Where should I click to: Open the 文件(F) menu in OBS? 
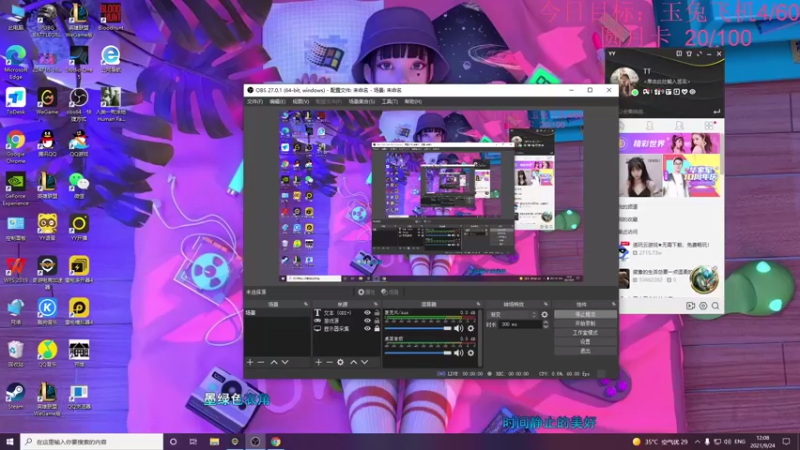pos(255,102)
